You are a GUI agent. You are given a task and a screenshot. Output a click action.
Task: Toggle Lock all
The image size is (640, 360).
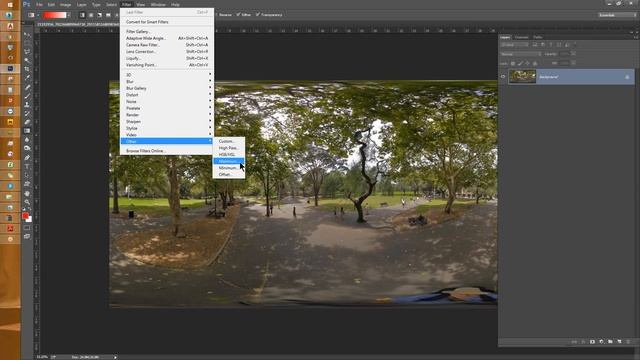pyautogui.click(x=535, y=63)
